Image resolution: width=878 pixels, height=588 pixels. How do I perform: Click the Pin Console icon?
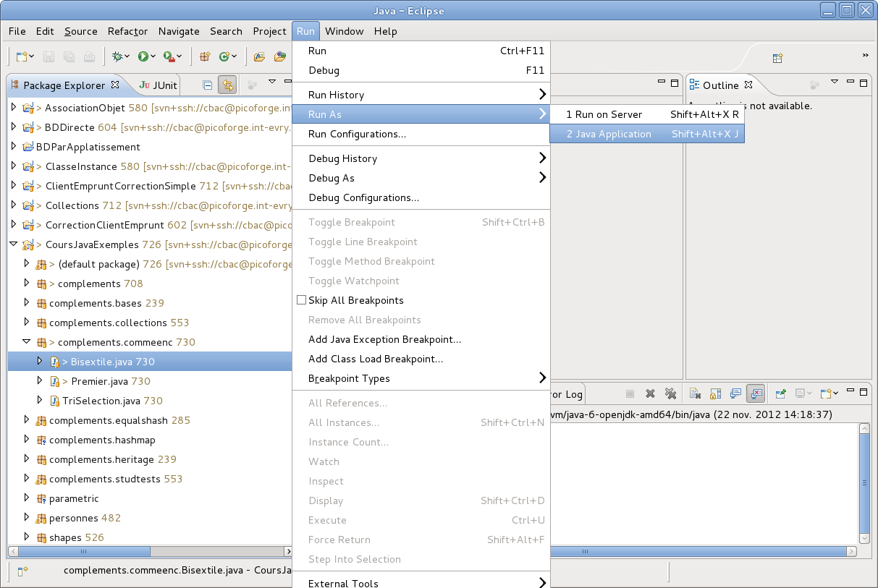[x=781, y=393]
